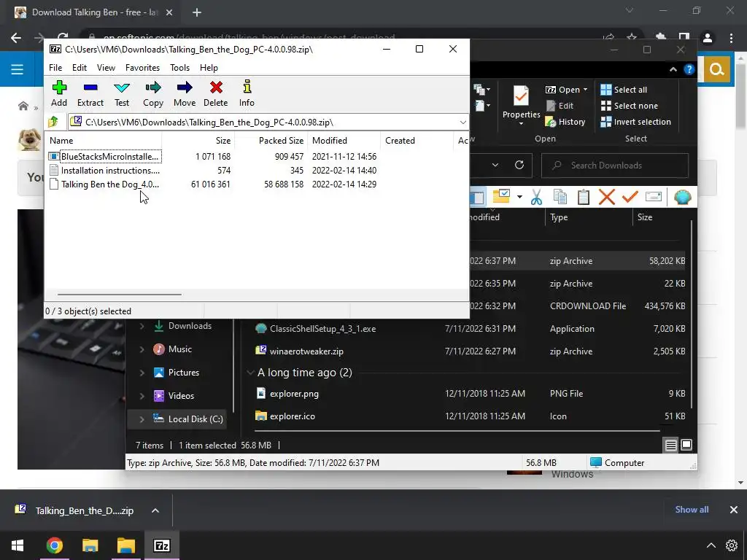Switch Explorer to large icons view layout
This screenshot has height=560, width=747.
pyautogui.click(x=686, y=446)
